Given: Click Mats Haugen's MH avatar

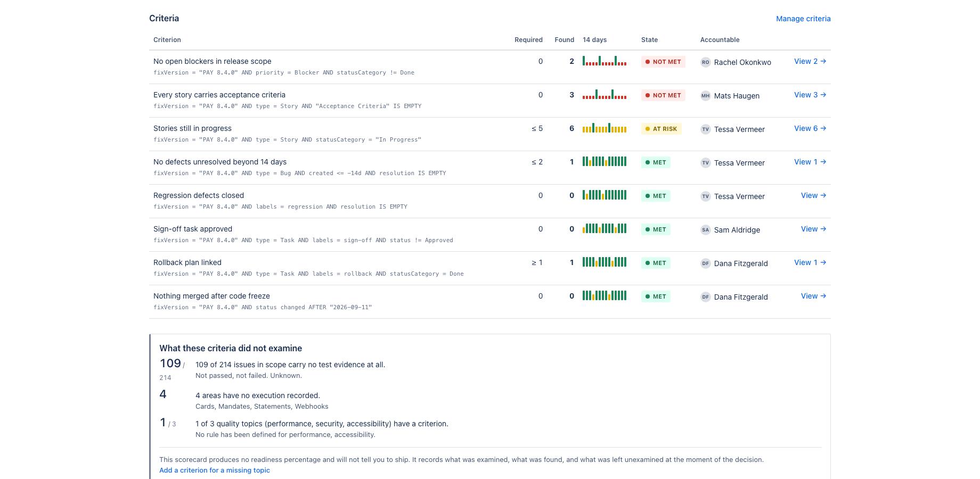Looking at the screenshot, I should click(706, 96).
